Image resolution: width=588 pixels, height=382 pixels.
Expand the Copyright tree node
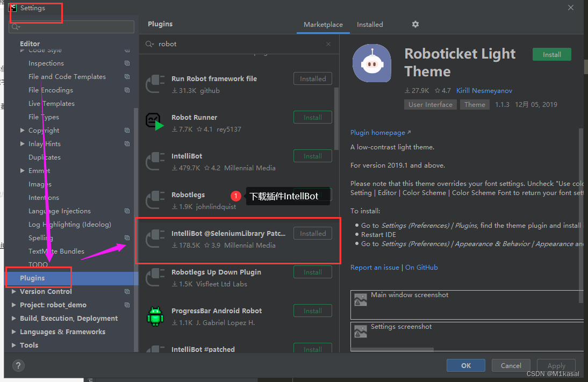click(22, 131)
